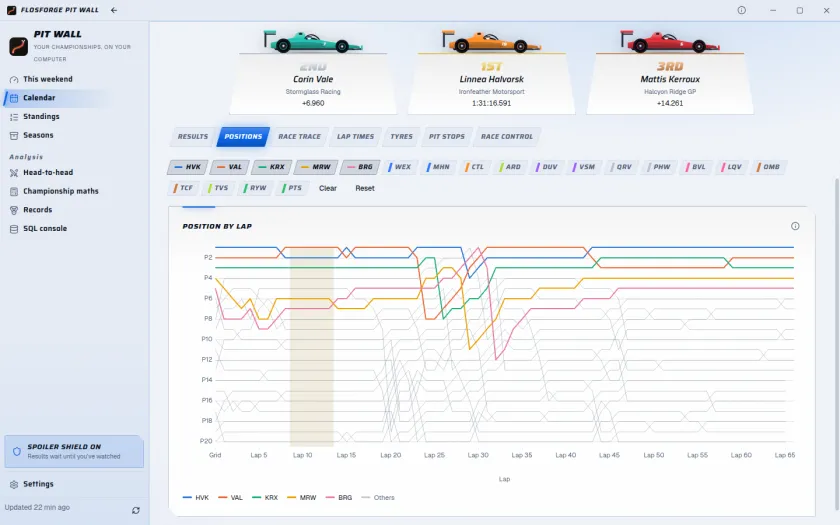This screenshot has width=840, height=525.
Task: Enable the PHW driver chip
Action: [659, 167]
